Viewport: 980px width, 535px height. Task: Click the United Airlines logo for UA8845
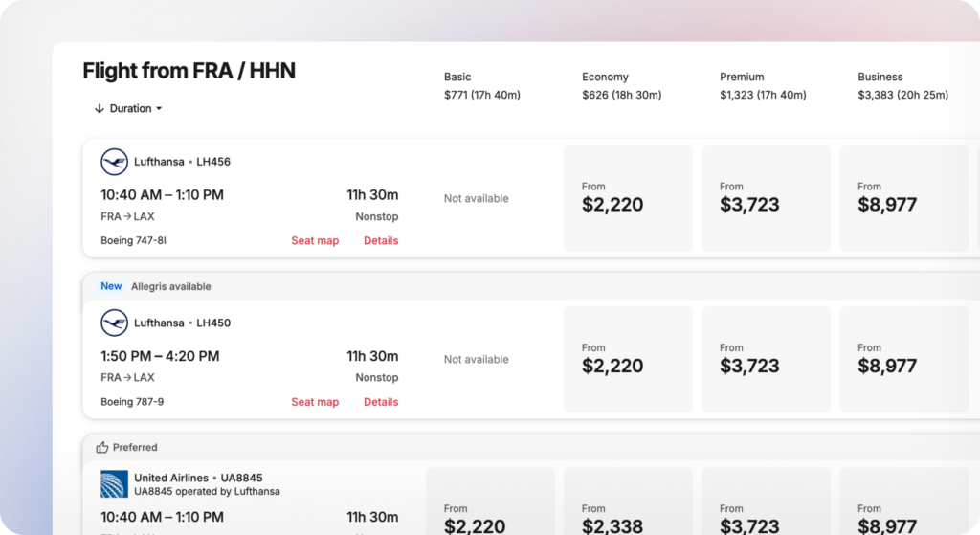click(115, 484)
